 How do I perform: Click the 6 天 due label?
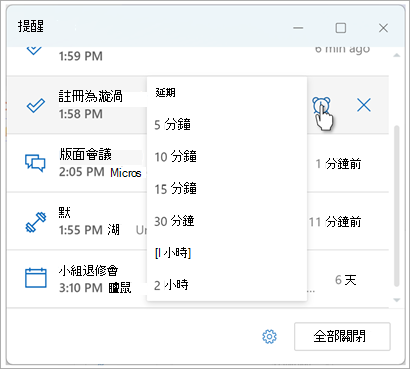point(346,280)
